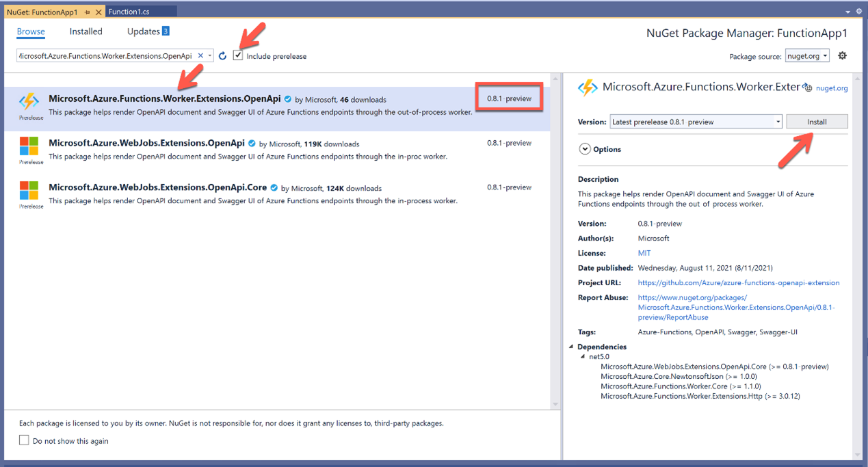Close the NuGet: FunctionApp1 document tab
The height and width of the screenshot is (467, 868).
point(97,12)
